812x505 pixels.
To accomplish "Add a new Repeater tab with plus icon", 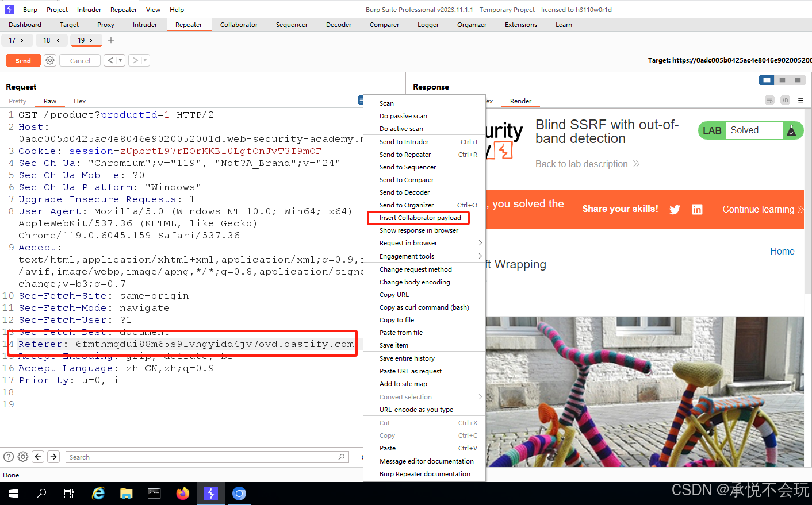I will coord(111,40).
